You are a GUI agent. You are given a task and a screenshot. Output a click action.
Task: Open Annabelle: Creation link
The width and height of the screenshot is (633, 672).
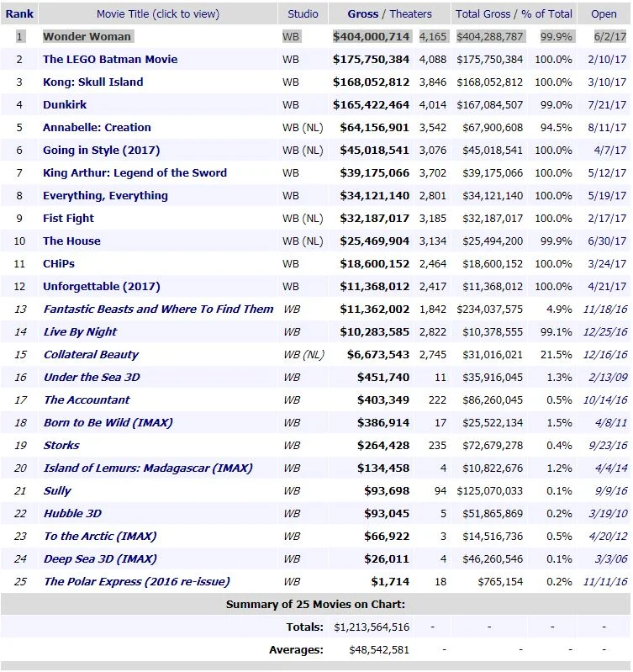click(97, 127)
